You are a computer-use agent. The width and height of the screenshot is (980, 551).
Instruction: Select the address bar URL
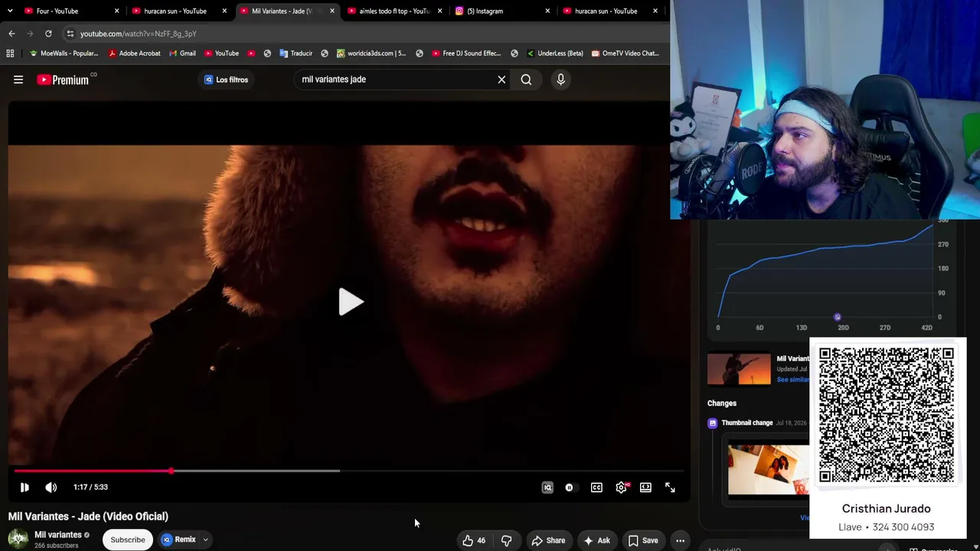(139, 34)
